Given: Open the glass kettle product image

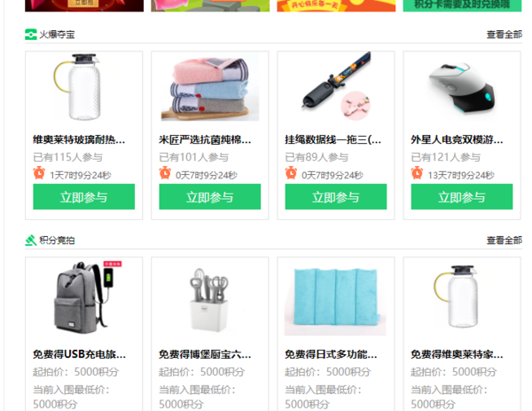Looking at the screenshot, I should [x=78, y=87].
